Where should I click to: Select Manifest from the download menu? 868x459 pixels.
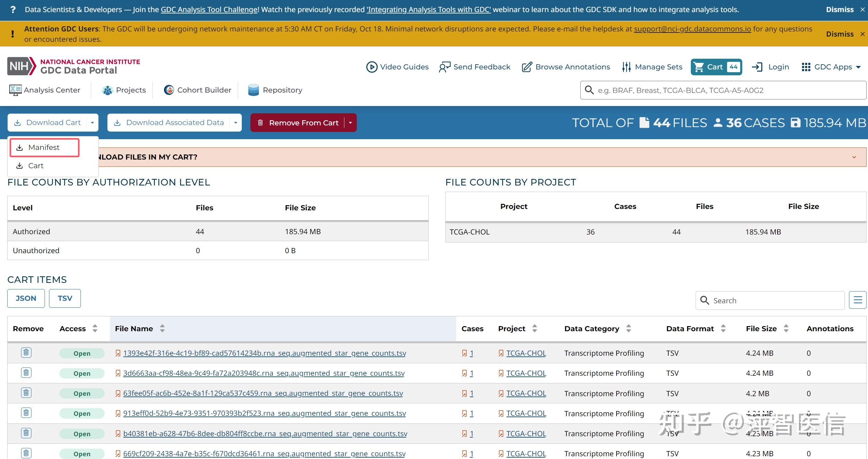click(44, 147)
